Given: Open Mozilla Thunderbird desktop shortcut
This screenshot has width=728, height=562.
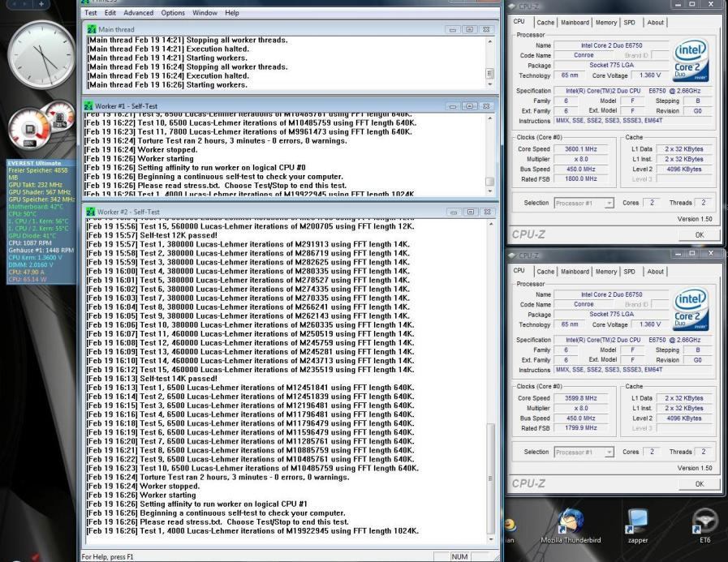Looking at the screenshot, I should pyautogui.click(x=571, y=527).
